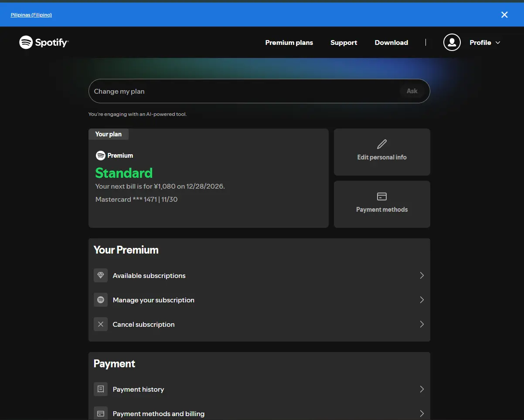Screen dimensions: 524x420
Task: Dismiss the blue language banner
Action: [504, 15]
